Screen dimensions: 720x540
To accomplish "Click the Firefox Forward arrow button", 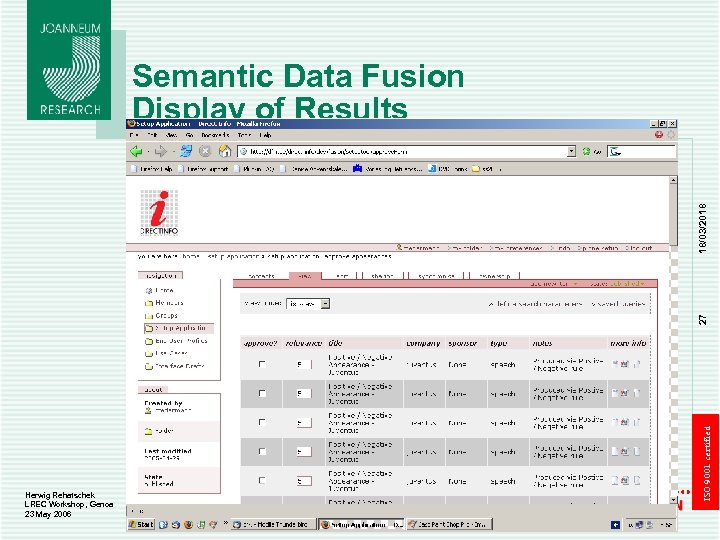I will coord(160,151).
